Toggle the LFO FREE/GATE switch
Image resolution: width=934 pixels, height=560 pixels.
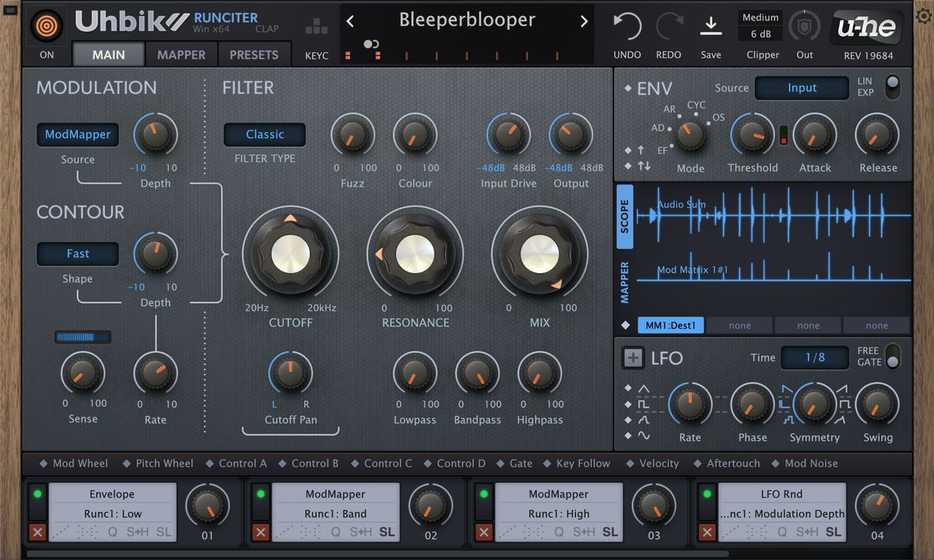(x=892, y=356)
